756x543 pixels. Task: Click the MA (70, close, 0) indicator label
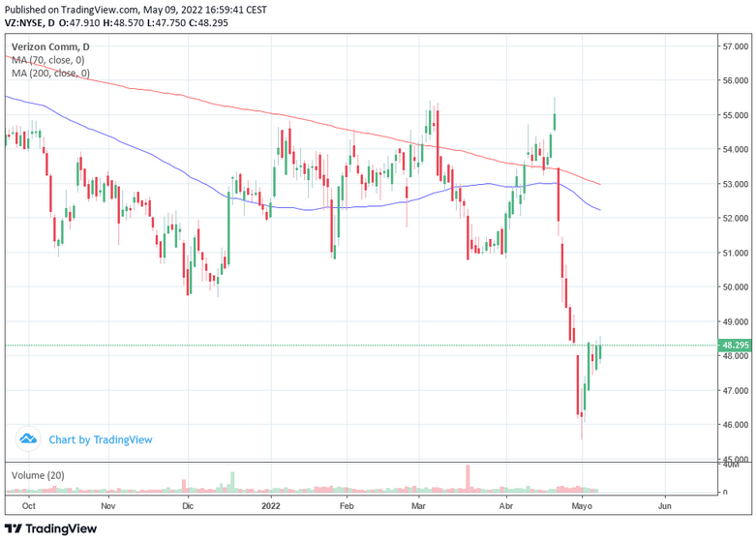(47, 60)
